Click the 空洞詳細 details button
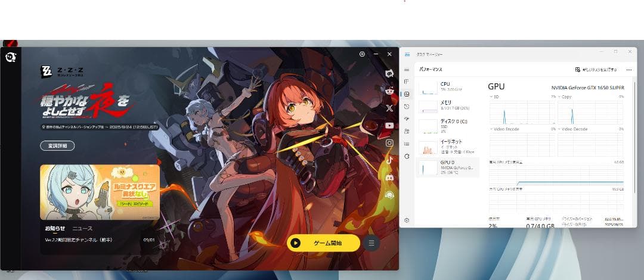 coord(57,145)
